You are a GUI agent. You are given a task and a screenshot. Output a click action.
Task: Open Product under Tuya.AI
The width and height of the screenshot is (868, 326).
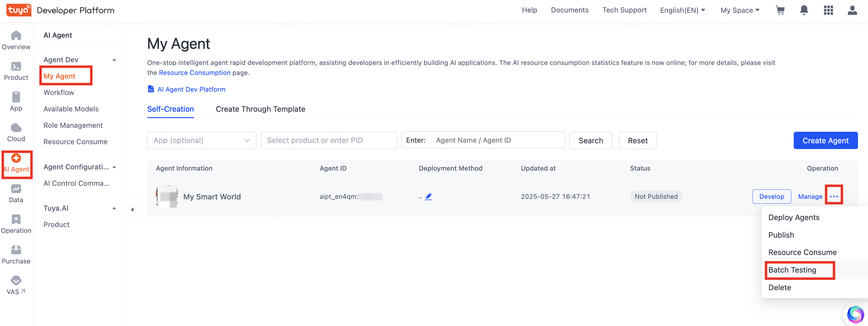[x=56, y=225]
